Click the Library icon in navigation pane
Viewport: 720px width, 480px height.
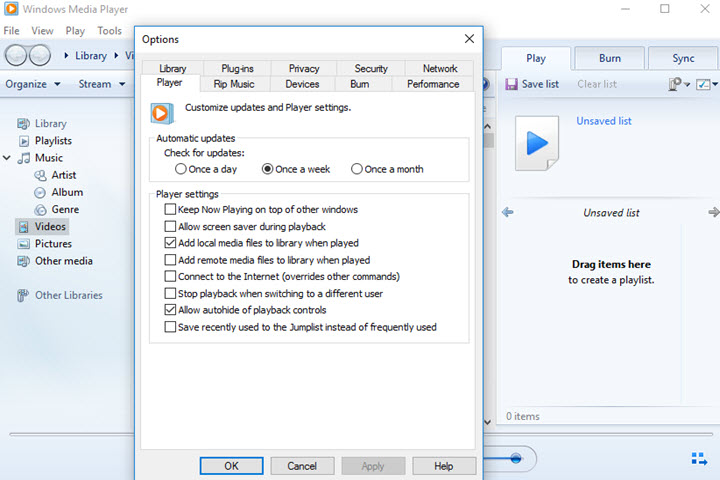click(x=23, y=124)
